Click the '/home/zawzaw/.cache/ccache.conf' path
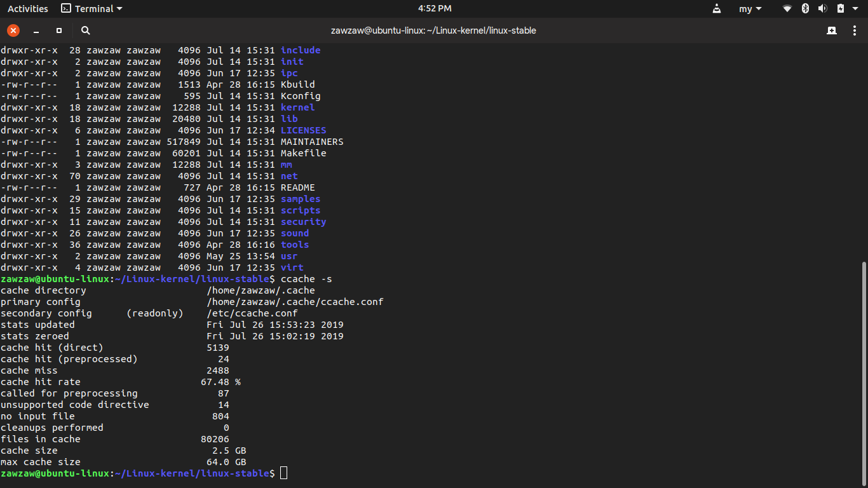868x488 pixels. point(295,302)
